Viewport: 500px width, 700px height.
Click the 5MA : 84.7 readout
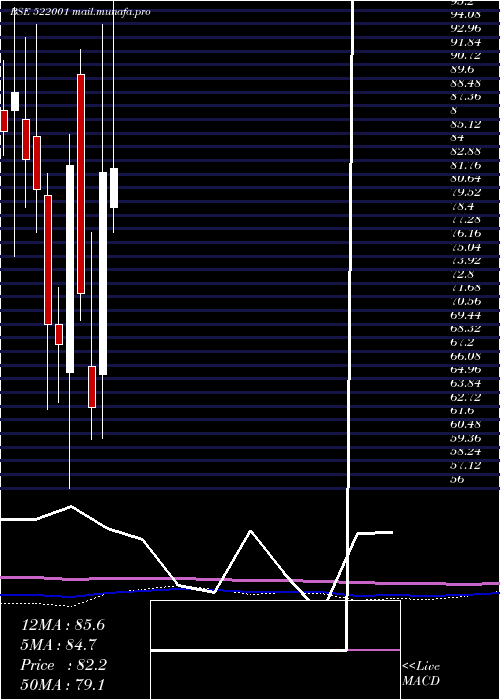pos(58,645)
